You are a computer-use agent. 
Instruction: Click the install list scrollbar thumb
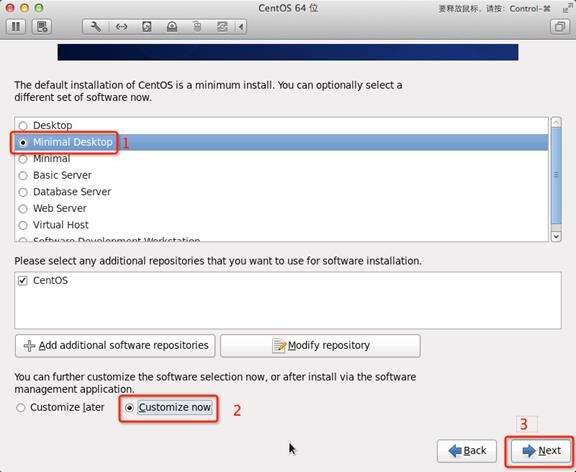[556, 175]
